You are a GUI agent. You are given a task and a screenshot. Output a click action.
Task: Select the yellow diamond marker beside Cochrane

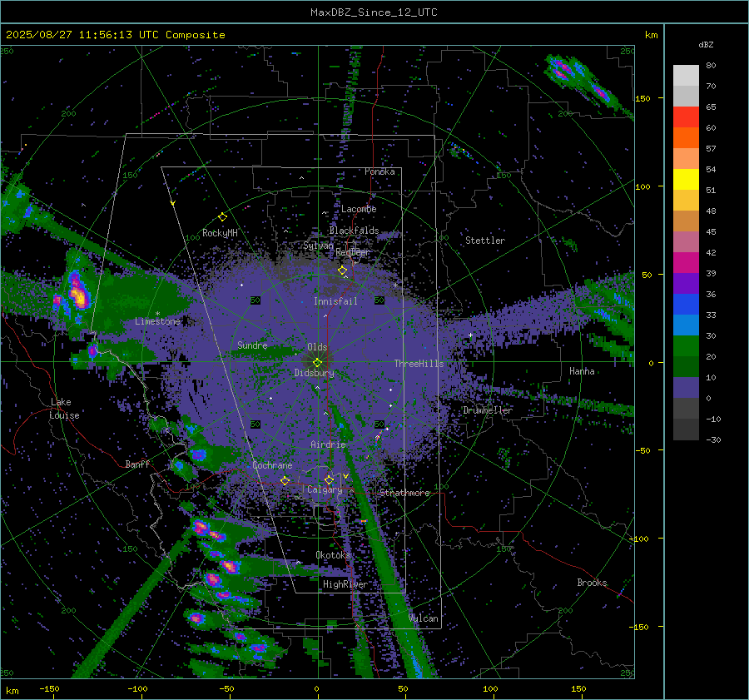285,480
